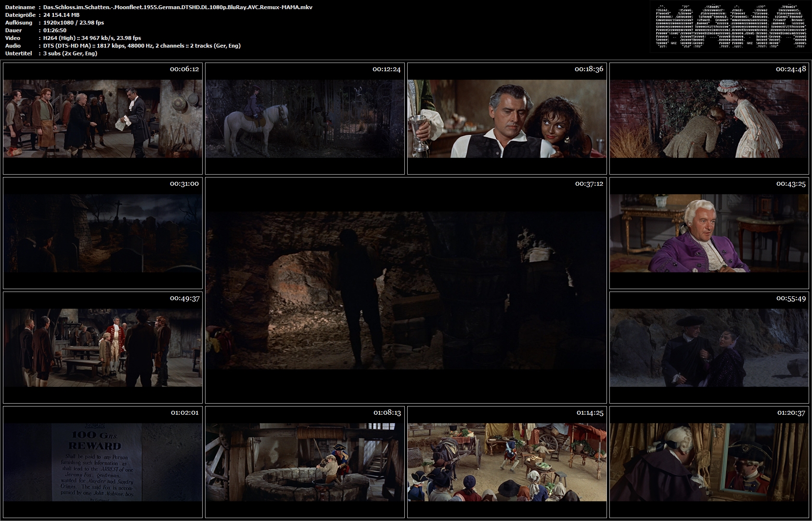Image resolution: width=812 pixels, height=521 pixels.
Task: Click the brick wall children thumbnail at 00:24:48
Action: click(709, 118)
